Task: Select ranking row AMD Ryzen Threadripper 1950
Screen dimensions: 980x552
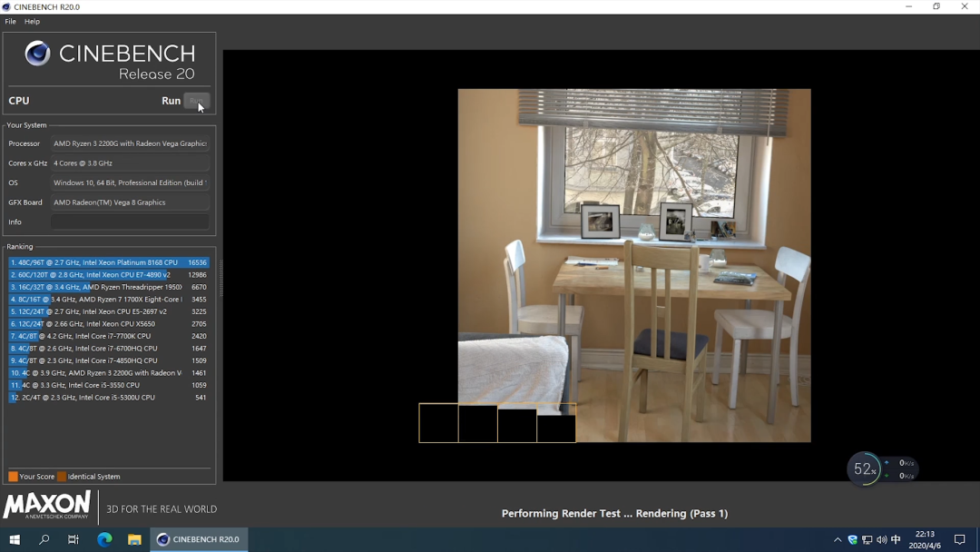Action: click(x=109, y=287)
